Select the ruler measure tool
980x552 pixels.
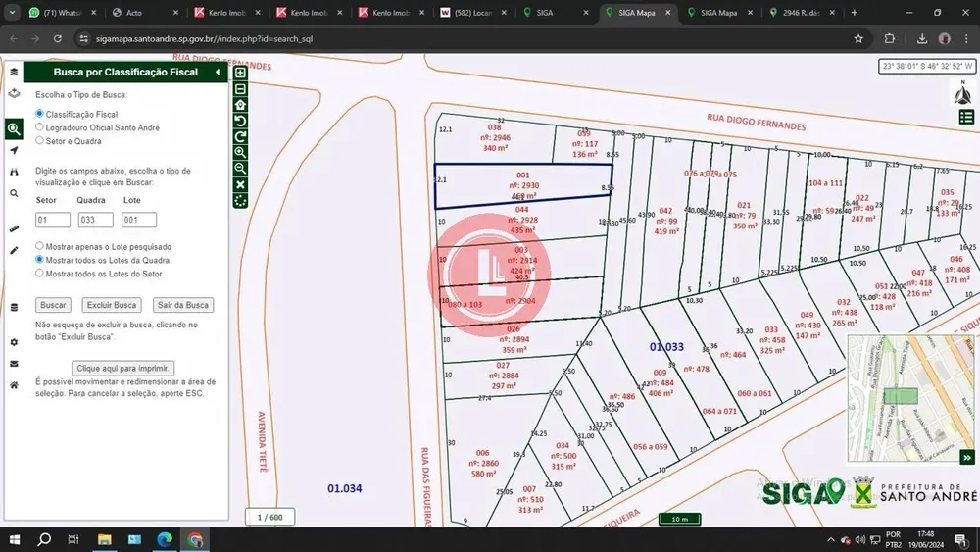pyautogui.click(x=14, y=228)
